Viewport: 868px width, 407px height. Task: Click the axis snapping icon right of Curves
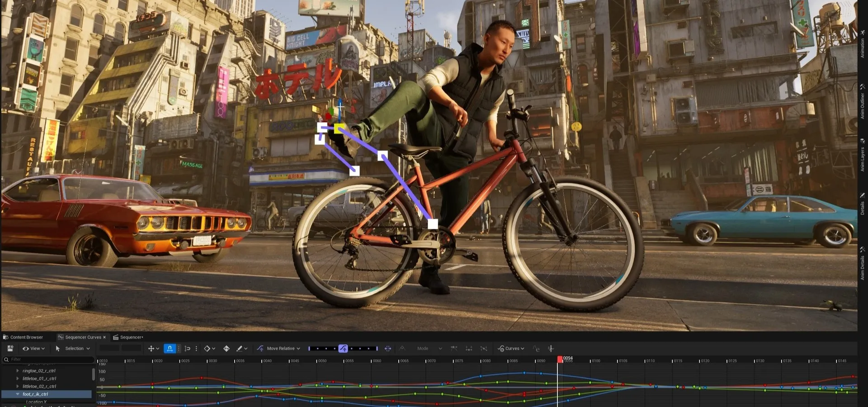click(x=550, y=349)
